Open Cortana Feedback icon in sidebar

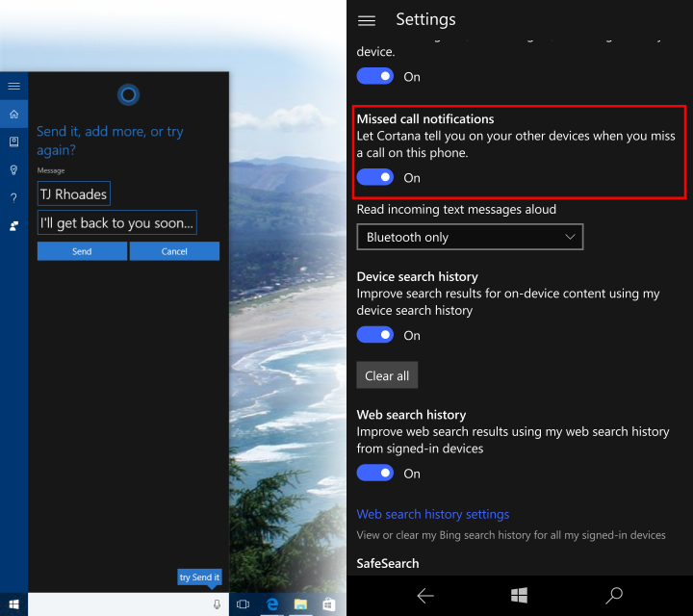(x=14, y=226)
